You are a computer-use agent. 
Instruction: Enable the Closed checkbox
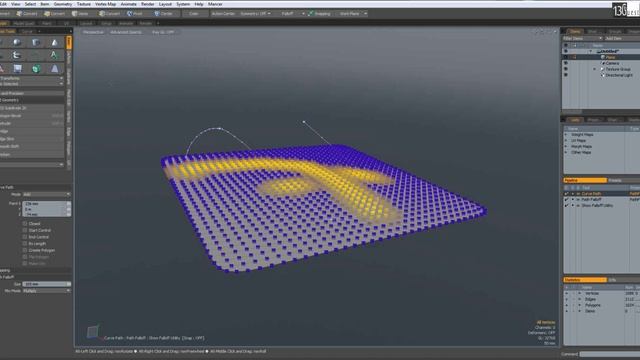25,224
